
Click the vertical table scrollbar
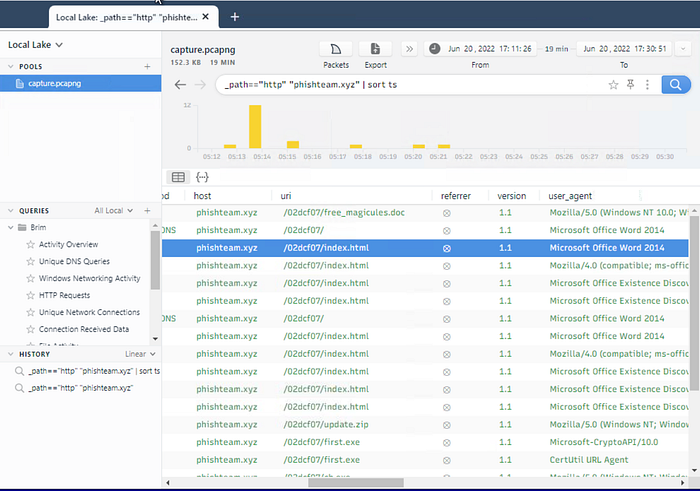[694, 304]
